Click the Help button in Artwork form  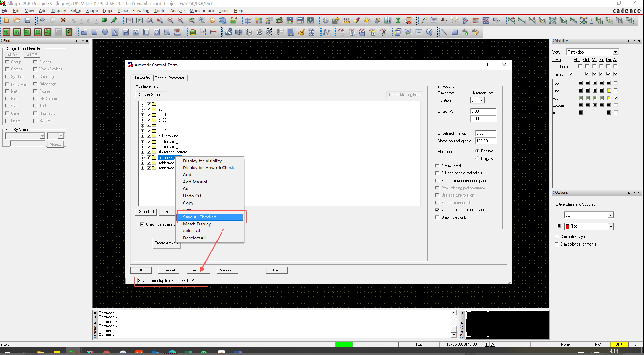(x=276, y=270)
